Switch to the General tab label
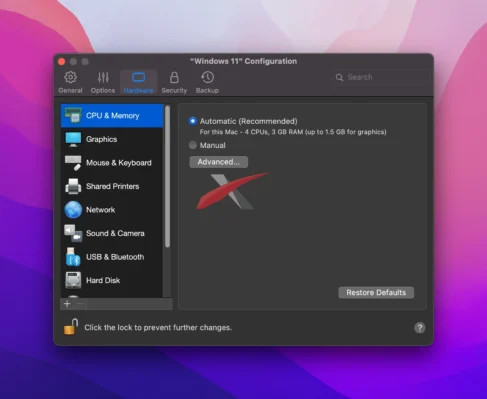The height and width of the screenshot is (399, 487). click(x=70, y=90)
